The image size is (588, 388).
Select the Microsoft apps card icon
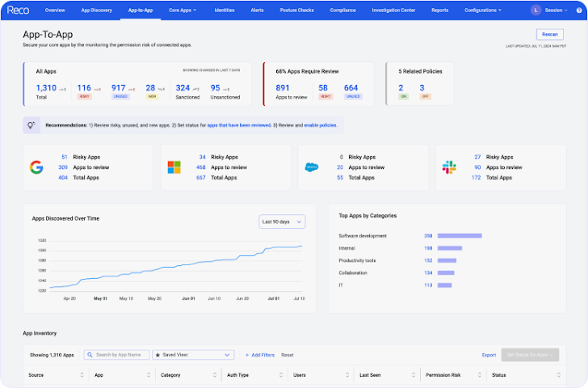coord(174,167)
